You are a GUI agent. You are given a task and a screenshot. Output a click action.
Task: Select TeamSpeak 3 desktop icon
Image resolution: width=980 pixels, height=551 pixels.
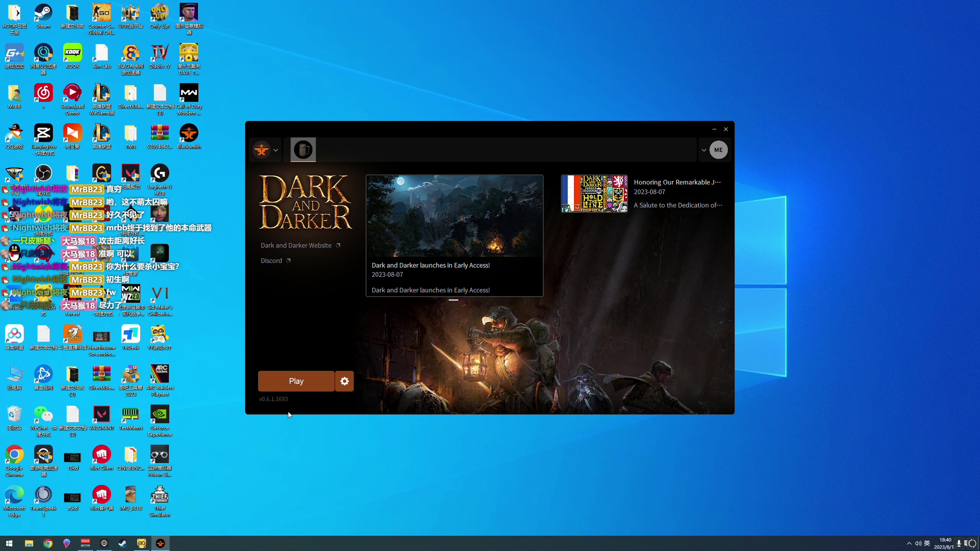[43, 501]
